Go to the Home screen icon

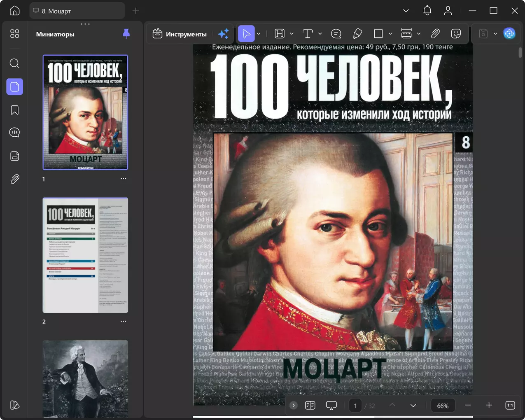point(15,11)
